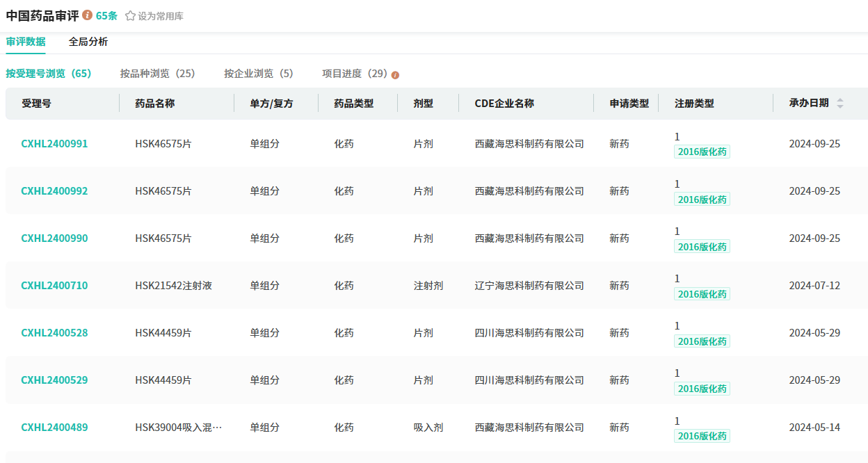The width and height of the screenshot is (868, 463).
Task: Click 设为常用库 label
Action: 161,15
